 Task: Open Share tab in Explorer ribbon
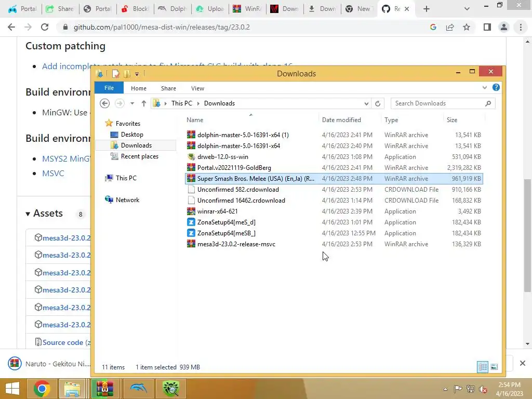(x=168, y=88)
